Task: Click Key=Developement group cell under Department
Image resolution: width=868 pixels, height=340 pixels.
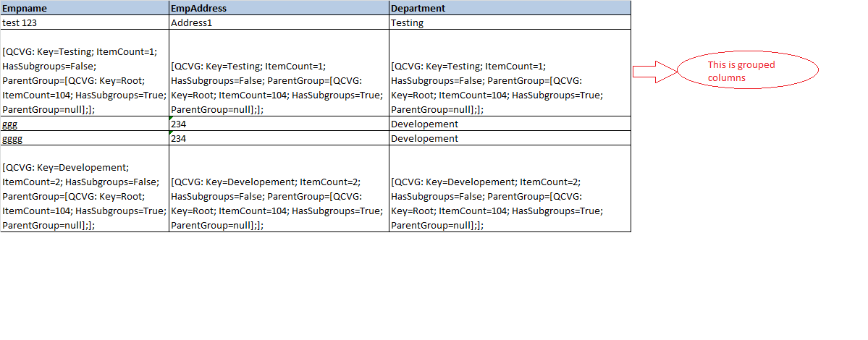Action: point(510,189)
